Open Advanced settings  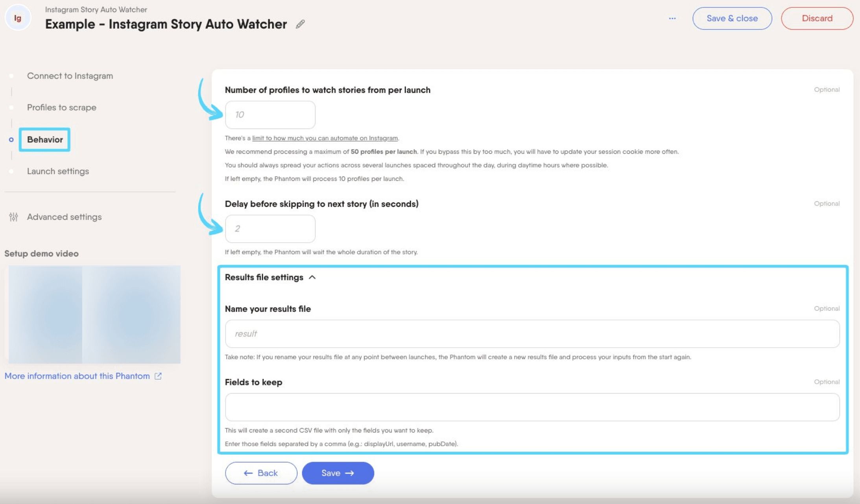(64, 217)
